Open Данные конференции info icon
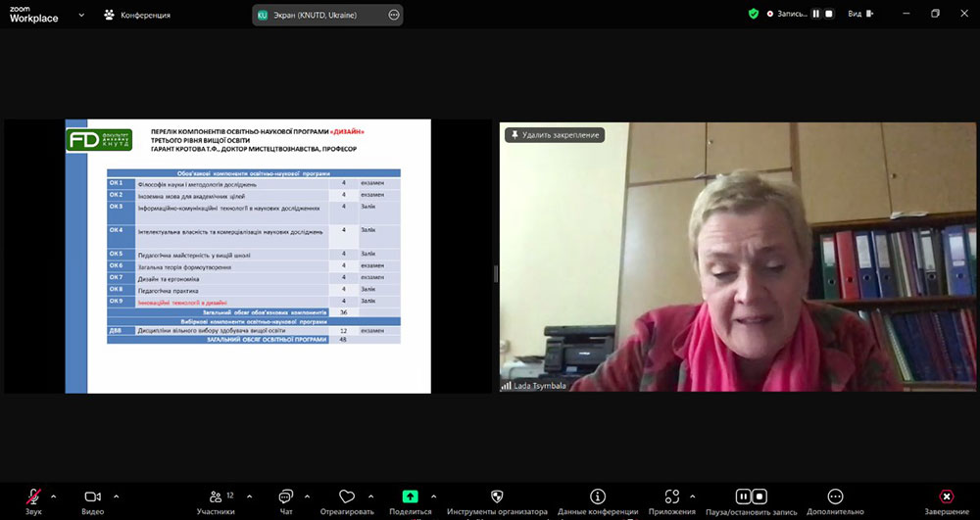This screenshot has width=980, height=520. (598, 496)
